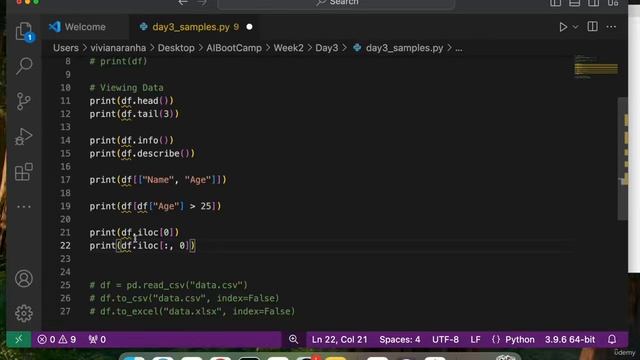This screenshot has width=640, height=360.
Task: Go back with the navigation arrow
Action: click(x=183, y=2)
